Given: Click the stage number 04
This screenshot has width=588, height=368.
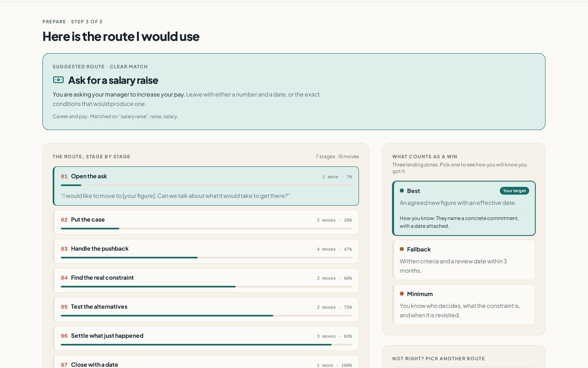Looking at the screenshot, I should [x=64, y=278].
